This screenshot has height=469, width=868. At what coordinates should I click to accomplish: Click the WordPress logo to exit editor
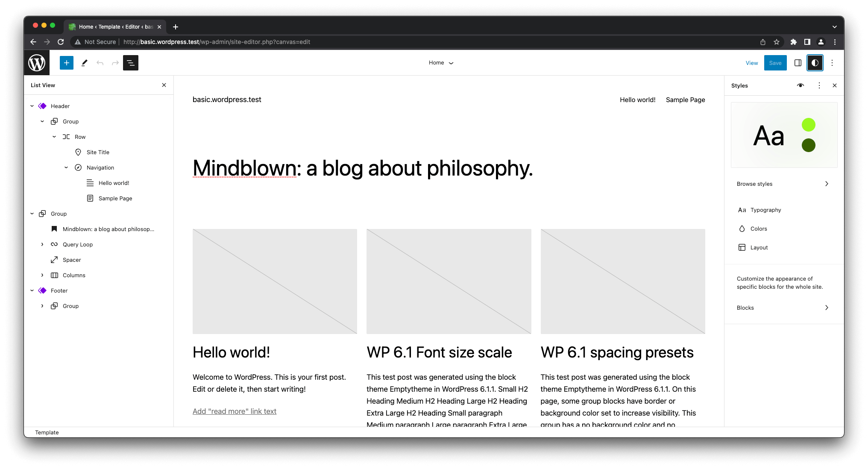(36, 63)
